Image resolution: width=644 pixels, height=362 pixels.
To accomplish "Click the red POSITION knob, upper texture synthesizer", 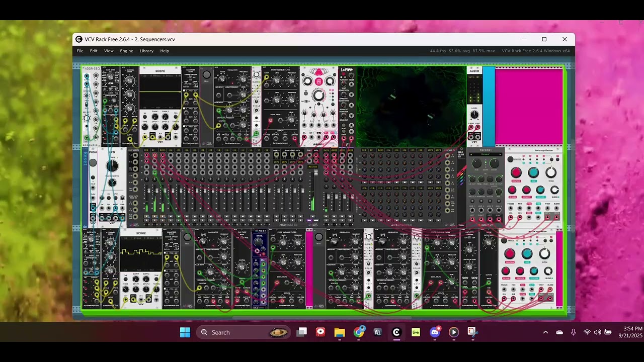I will [516, 173].
